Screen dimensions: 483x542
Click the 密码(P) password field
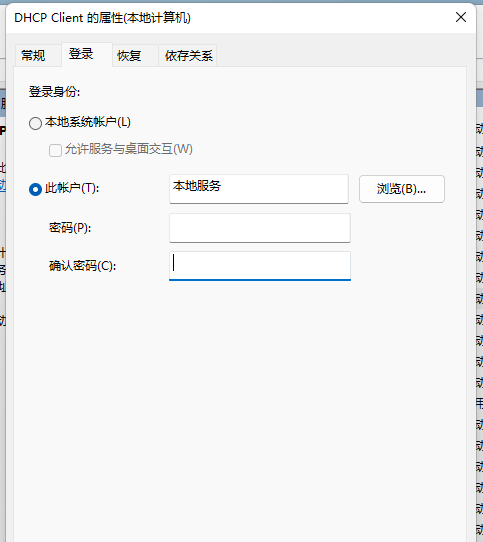pos(260,228)
